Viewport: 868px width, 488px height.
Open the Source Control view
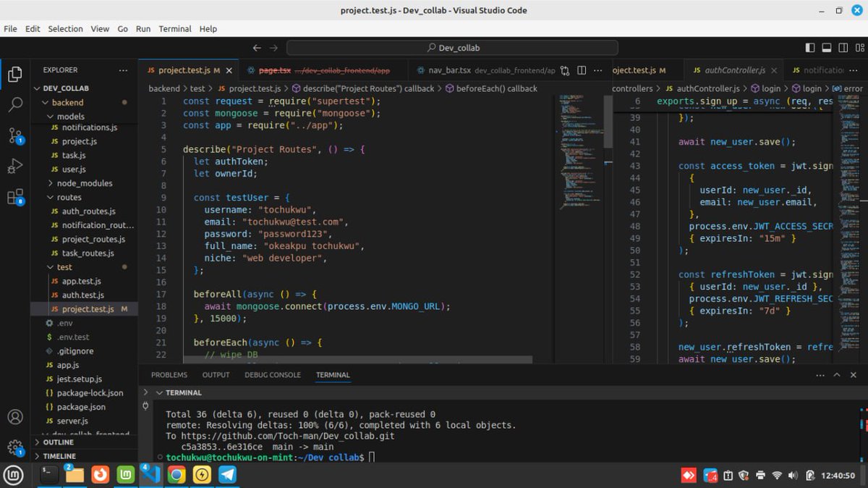point(15,135)
